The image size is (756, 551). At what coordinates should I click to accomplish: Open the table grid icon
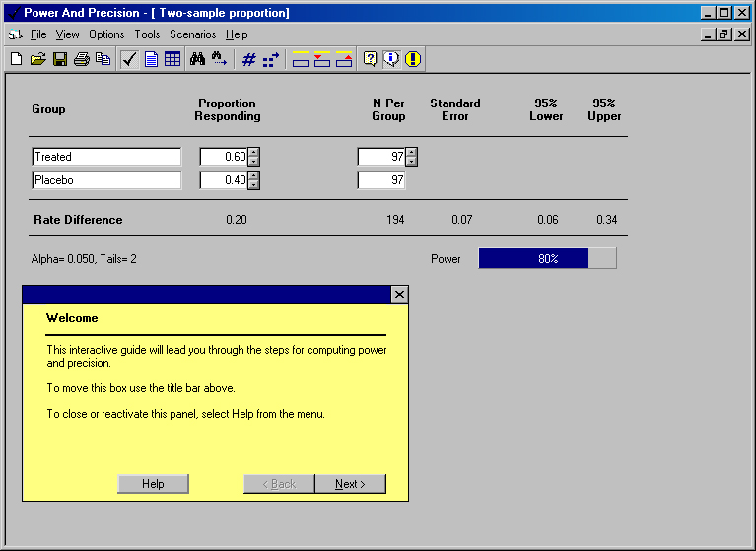[172, 59]
